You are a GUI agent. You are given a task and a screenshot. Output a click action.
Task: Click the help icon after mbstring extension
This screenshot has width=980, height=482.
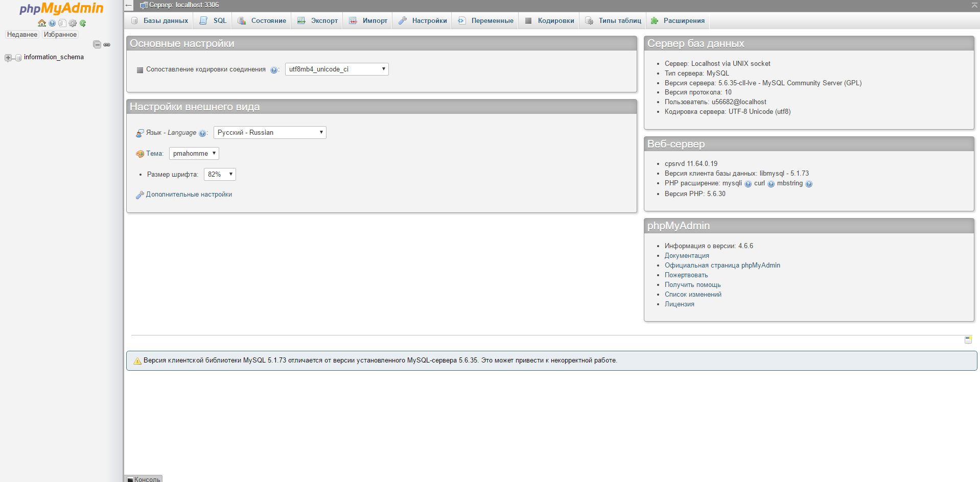809,184
